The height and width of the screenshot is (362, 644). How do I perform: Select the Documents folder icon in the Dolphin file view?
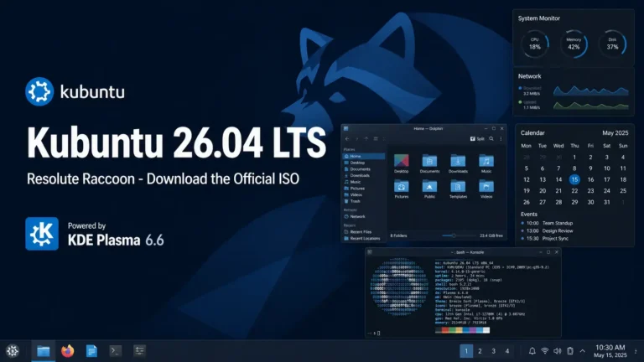(429, 161)
